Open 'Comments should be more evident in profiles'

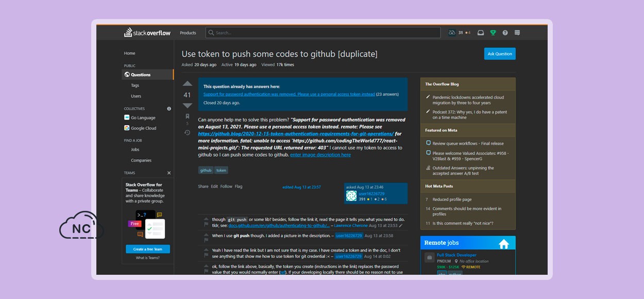click(x=467, y=211)
